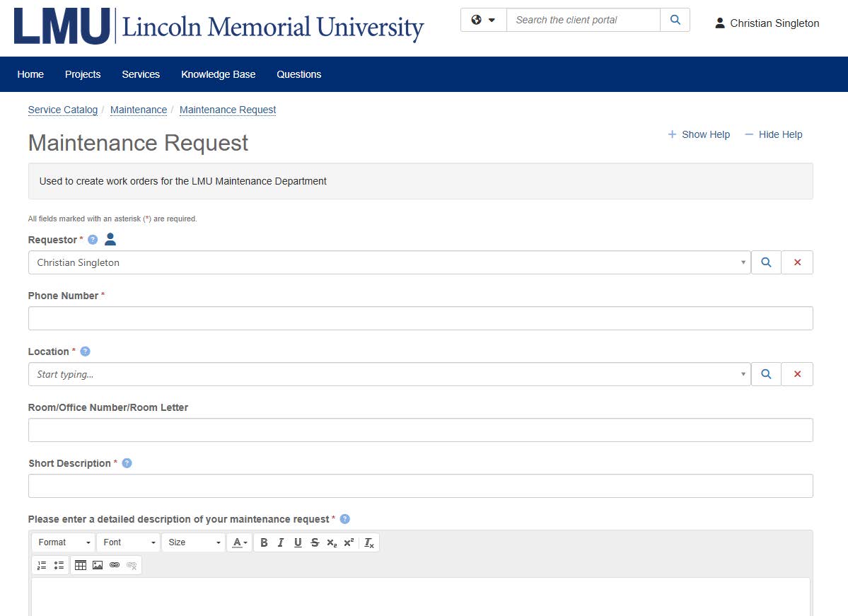Open the Location lookup magnifier icon
This screenshot has height=616, width=848.
tap(766, 373)
